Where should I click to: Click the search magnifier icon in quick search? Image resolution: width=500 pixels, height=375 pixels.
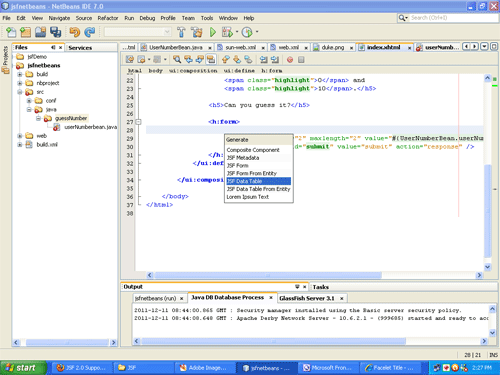pos(402,18)
